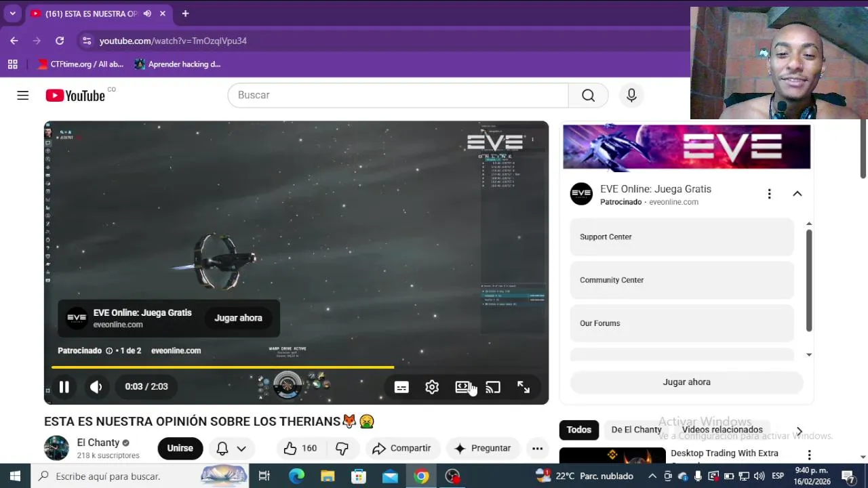Open Support Center ad link
This screenshot has height=488, width=868.
682,237
